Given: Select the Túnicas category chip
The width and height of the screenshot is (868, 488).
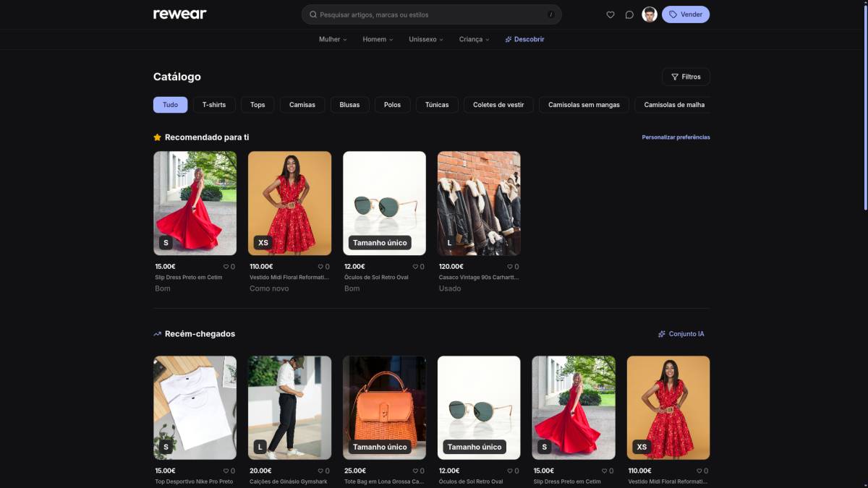Looking at the screenshot, I should [437, 105].
